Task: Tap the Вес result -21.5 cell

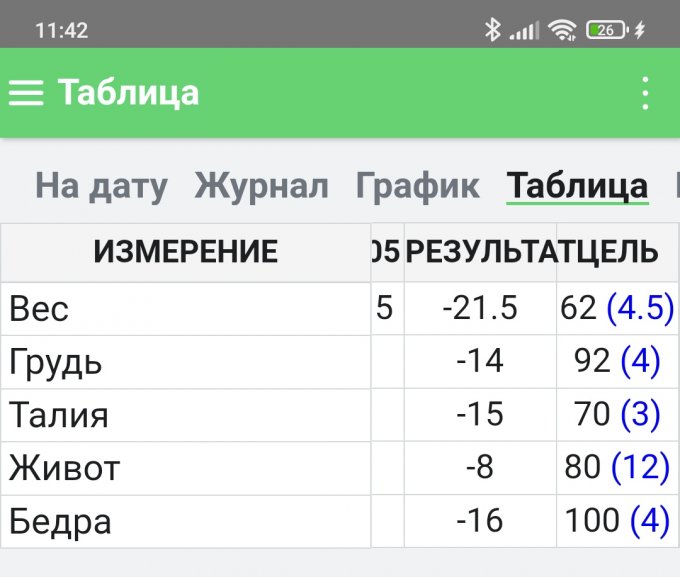Action: (480, 309)
